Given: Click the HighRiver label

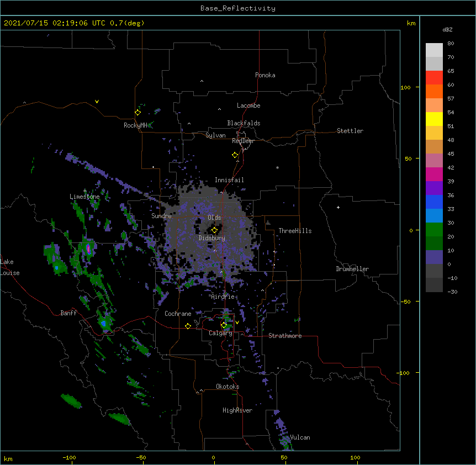Looking at the screenshot, I should (x=237, y=410).
